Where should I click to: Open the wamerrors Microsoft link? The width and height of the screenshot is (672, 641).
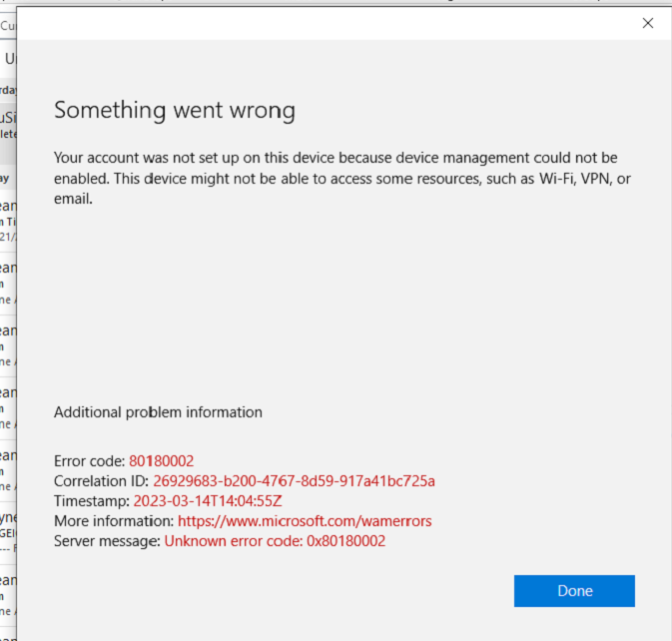[305, 521]
